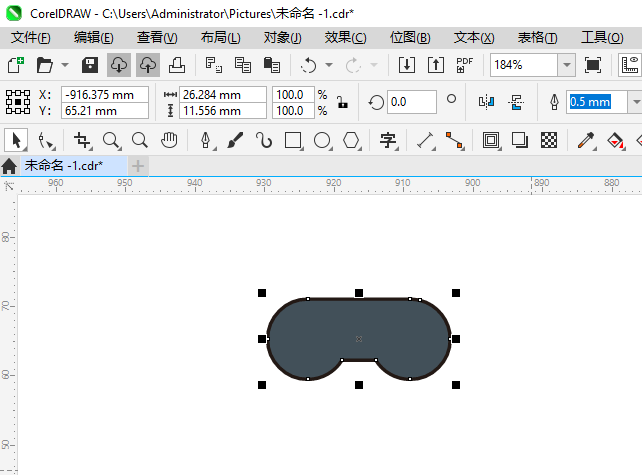The height and width of the screenshot is (475, 642).
Task: Click the Y position field
Action: click(105, 111)
